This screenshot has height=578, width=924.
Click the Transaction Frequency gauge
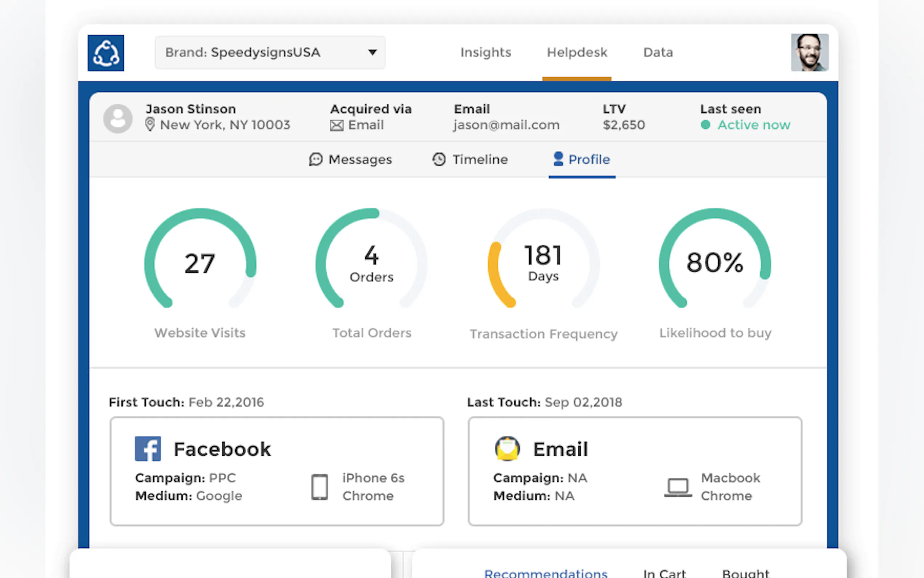point(543,263)
